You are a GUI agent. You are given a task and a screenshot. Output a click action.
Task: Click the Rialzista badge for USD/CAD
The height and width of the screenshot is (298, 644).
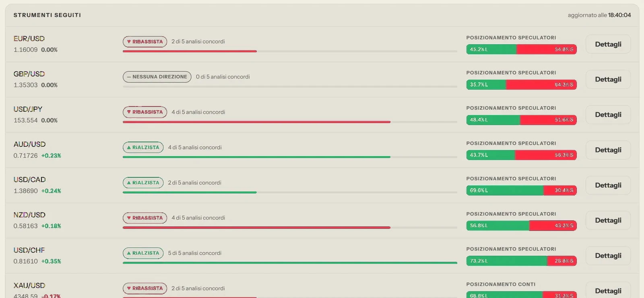pyautogui.click(x=143, y=183)
